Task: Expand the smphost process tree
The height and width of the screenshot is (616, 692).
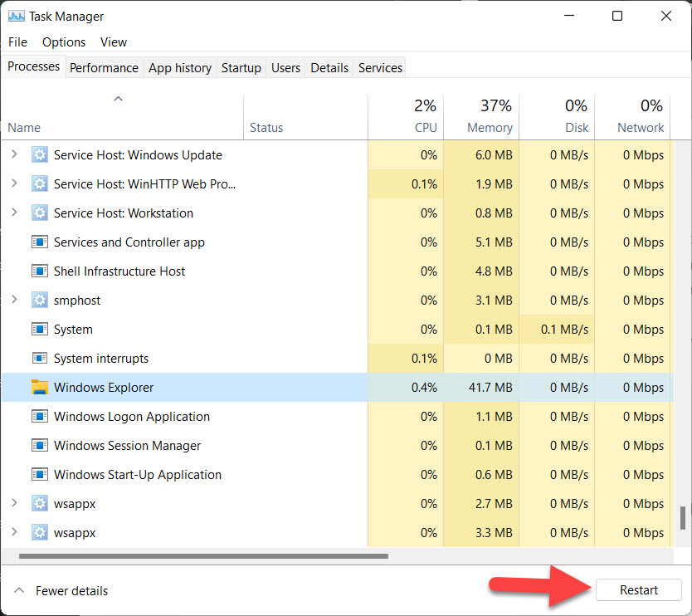Action: coord(14,301)
